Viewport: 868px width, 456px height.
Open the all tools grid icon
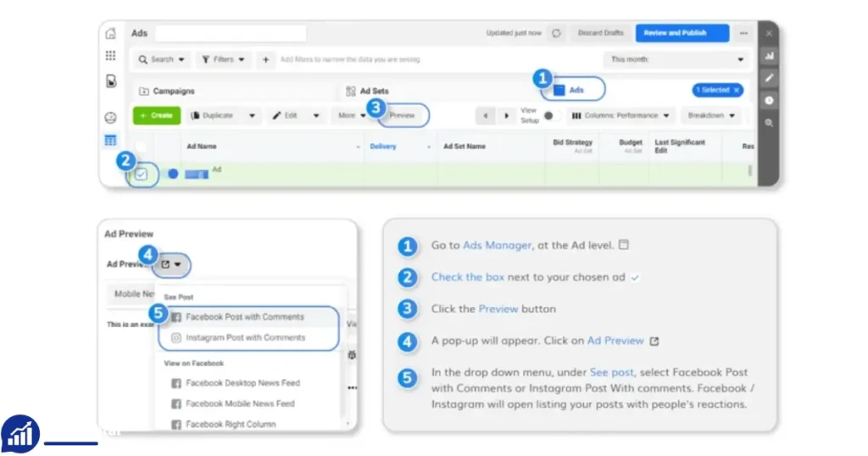click(x=111, y=55)
